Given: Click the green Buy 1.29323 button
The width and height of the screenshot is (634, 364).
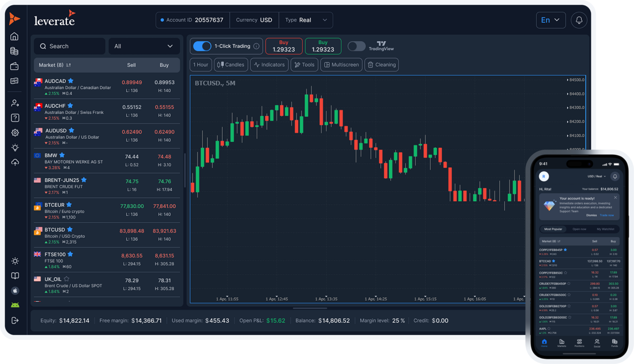Looking at the screenshot, I should [323, 46].
